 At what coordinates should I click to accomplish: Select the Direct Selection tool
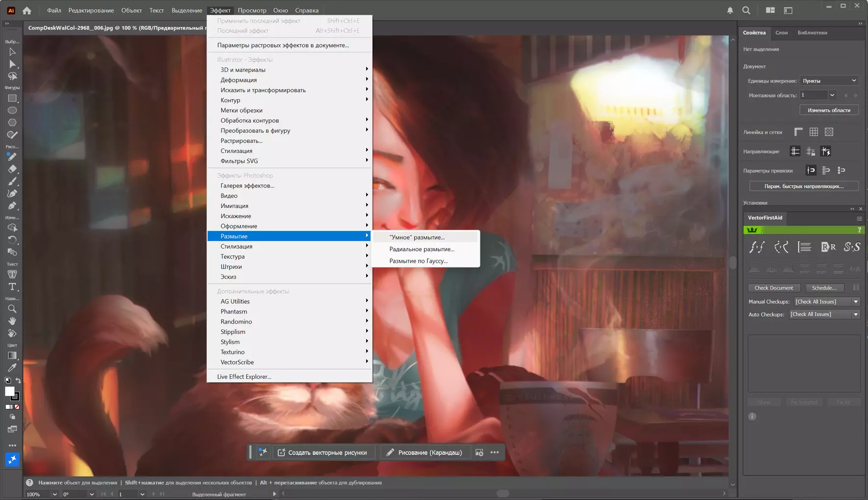[x=12, y=64]
